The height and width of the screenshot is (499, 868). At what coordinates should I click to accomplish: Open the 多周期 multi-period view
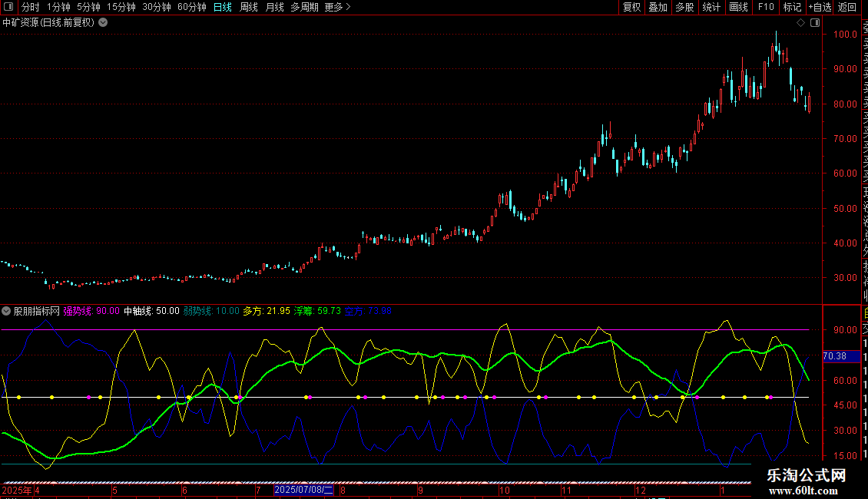click(x=304, y=7)
